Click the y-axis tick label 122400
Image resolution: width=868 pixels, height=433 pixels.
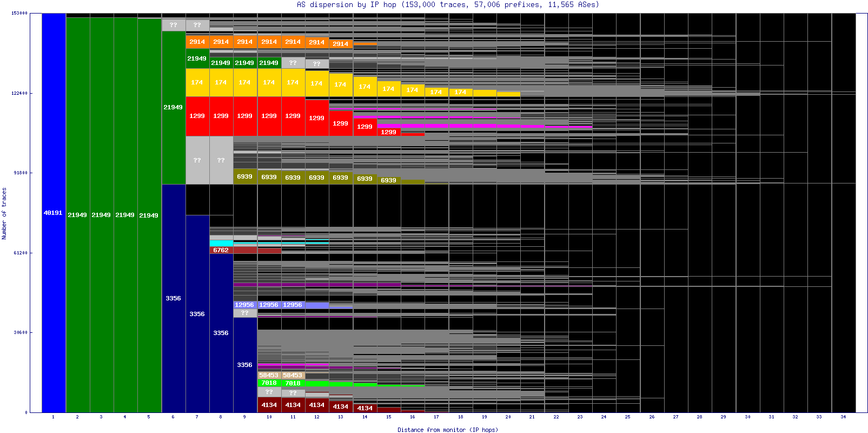19,93
